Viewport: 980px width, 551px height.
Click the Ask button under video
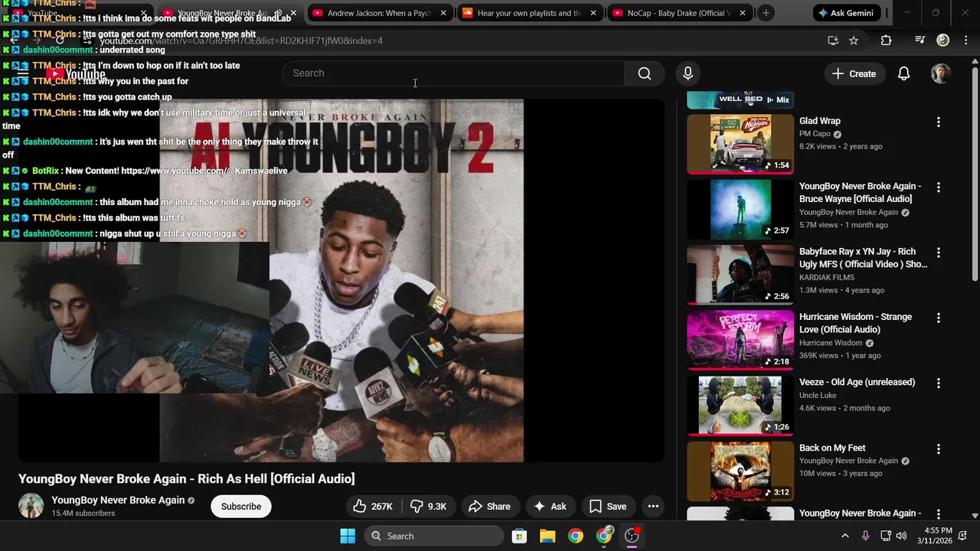pyautogui.click(x=550, y=507)
